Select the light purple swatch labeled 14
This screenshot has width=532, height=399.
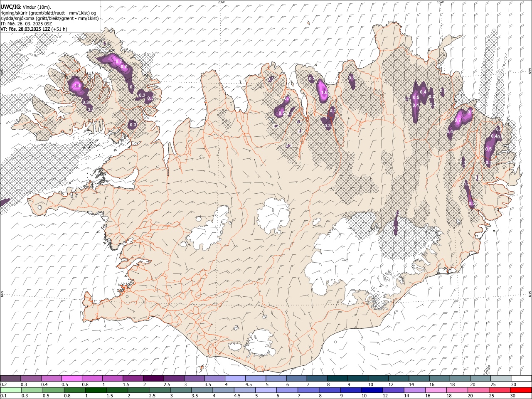[414, 390]
